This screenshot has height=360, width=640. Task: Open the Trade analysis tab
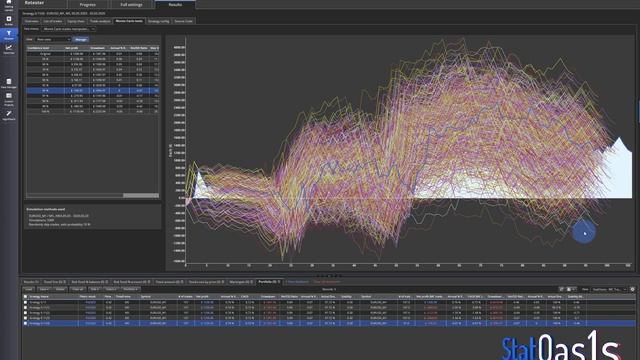point(100,21)
